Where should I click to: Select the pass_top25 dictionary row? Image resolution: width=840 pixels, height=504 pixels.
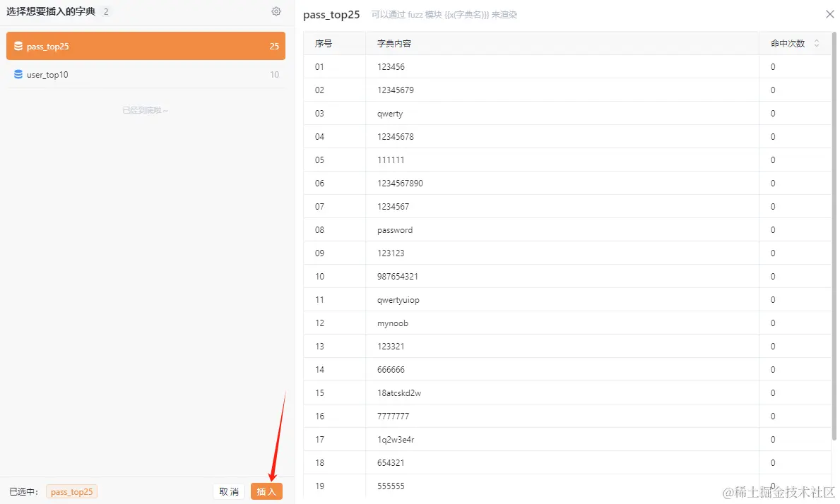(146, 46)
